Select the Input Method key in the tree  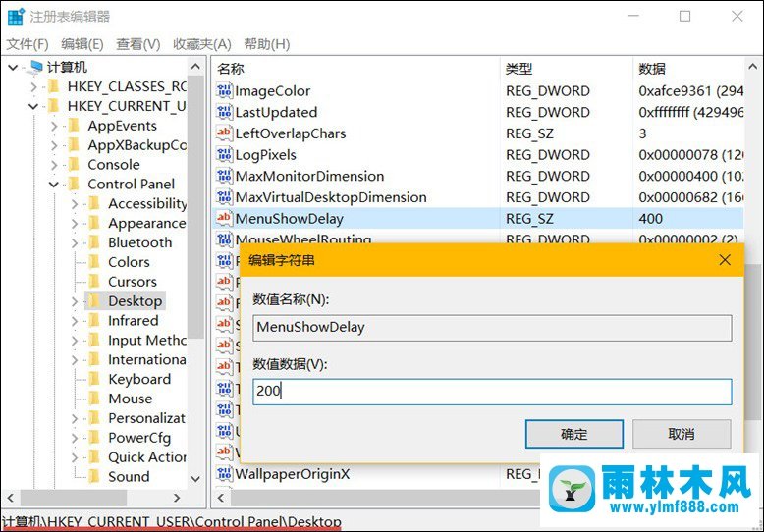pos(147,340)
